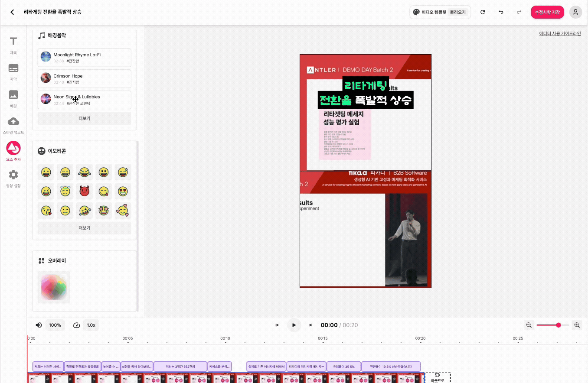Open the 에디터 사용 가이드라인 link

tap(560, 33)
